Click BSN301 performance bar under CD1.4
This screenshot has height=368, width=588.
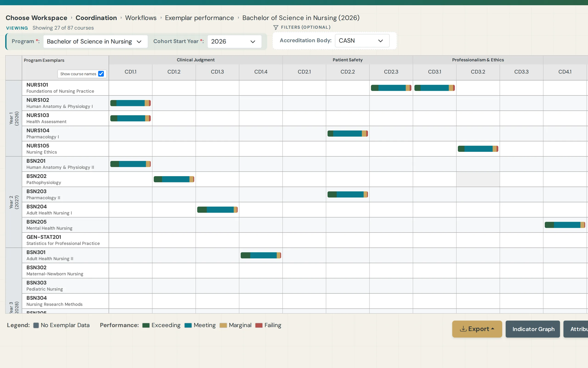(261, 255)
